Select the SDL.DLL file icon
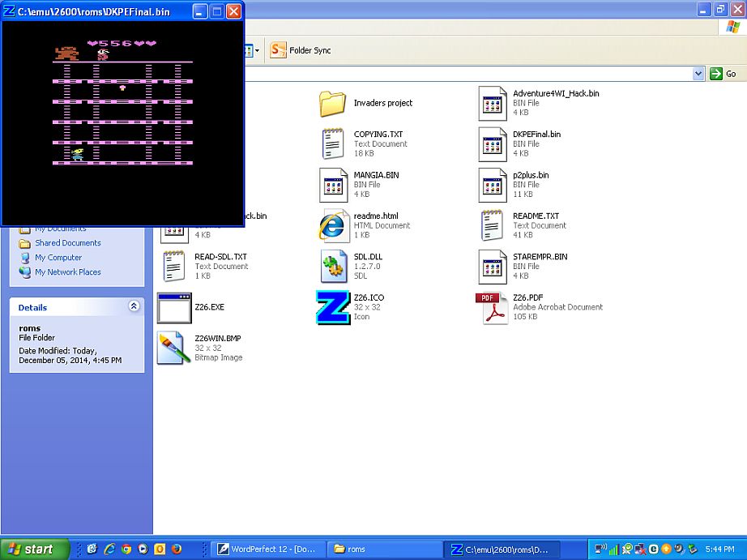This screenshot has width=747, height=560. 333,267
